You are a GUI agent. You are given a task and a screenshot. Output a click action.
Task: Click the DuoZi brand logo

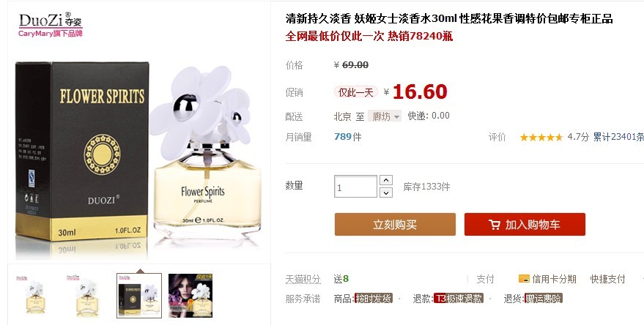point(51,25)
